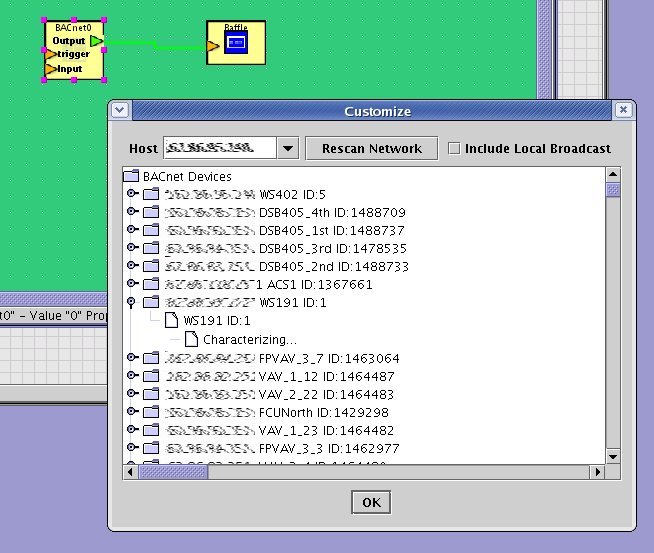Expand the FCUNorth tree node
Image resolution: width=654 pixels, height=553 pixels.
tap(132, 411)
